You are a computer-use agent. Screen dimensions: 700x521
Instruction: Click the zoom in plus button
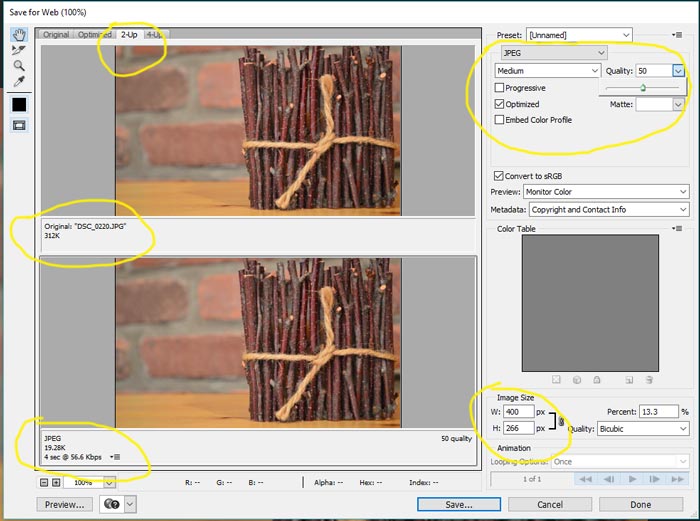[x=56, y=482]
